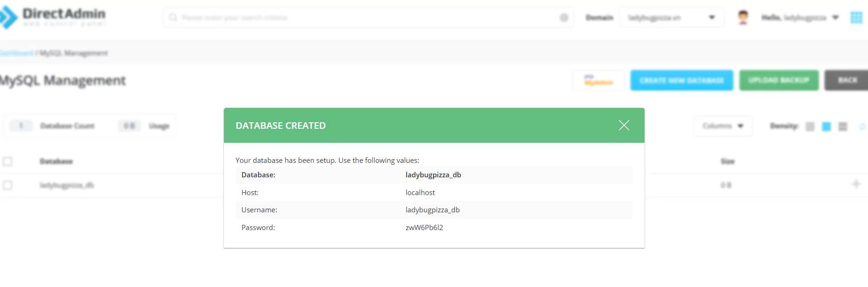Click the green Upload Backup button
868x287 pixels.
coord(779,80)
